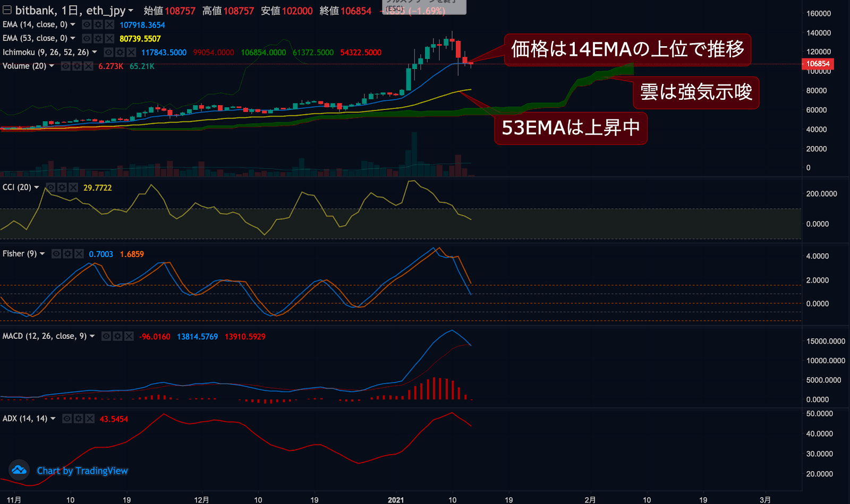This screenshot has height=504, width=850.
Task: Select the 53EMAは上昇中 annotation callout
Action: tap(571, 128)
